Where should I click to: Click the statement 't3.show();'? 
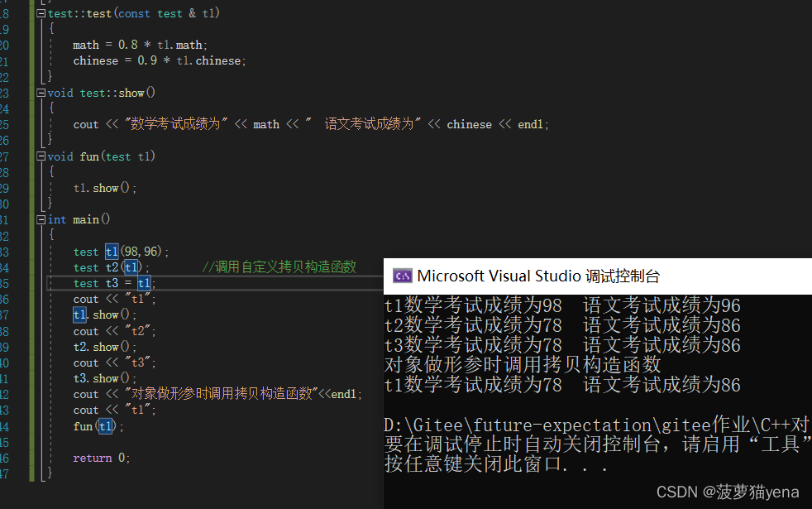(x=105, y=378)
